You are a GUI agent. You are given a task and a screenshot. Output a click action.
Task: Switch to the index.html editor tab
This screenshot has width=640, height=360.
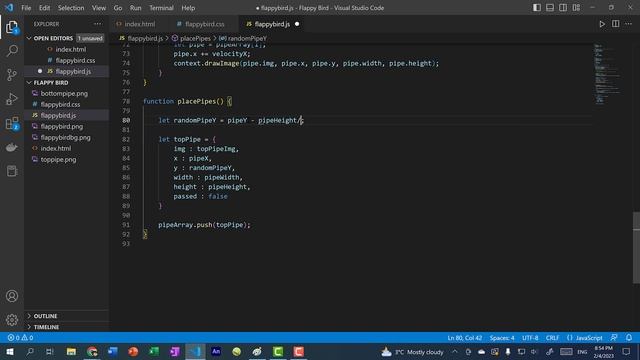tap(139, 24)
